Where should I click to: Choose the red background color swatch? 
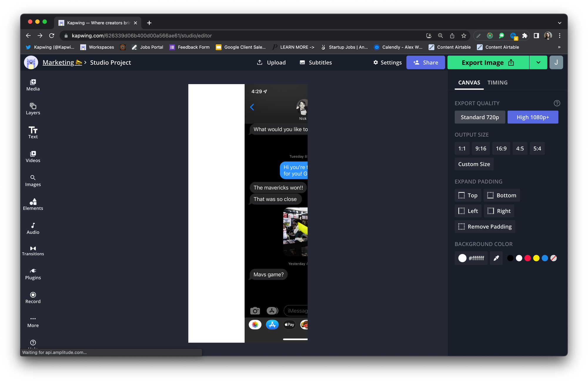[527, 258]
